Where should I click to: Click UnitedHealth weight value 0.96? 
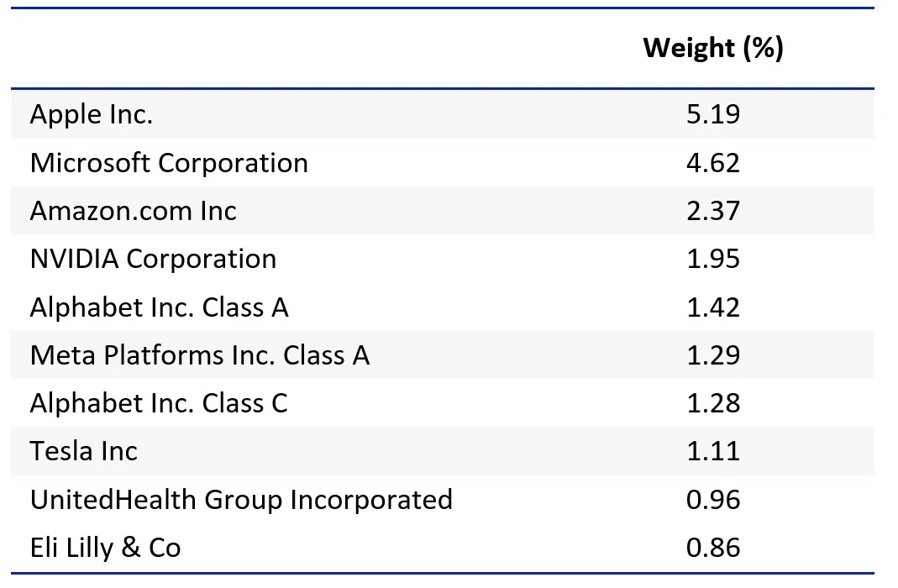(x=713, y=500)
